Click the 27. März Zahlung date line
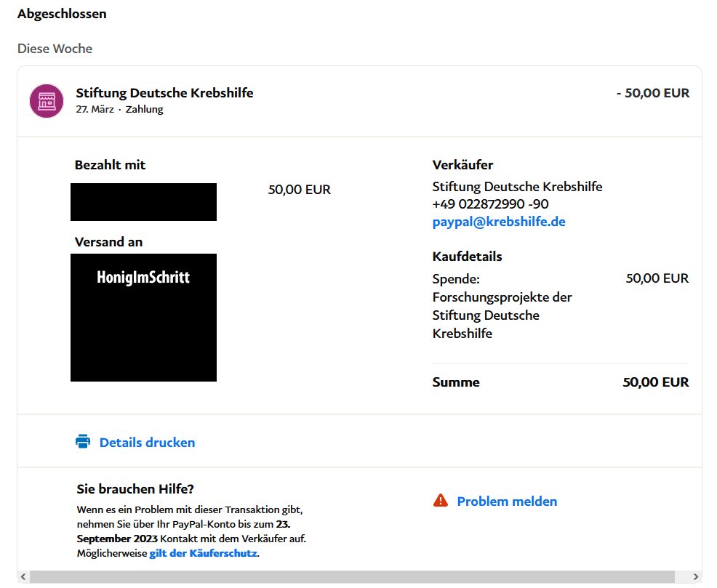 tap(119, 110)
